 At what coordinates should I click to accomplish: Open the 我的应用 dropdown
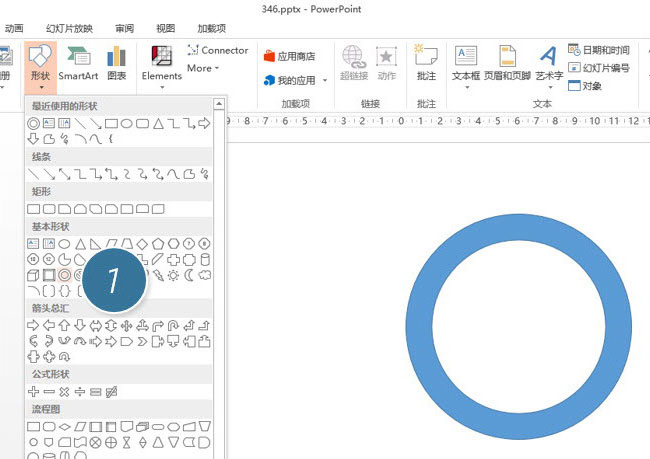point(295,80)
